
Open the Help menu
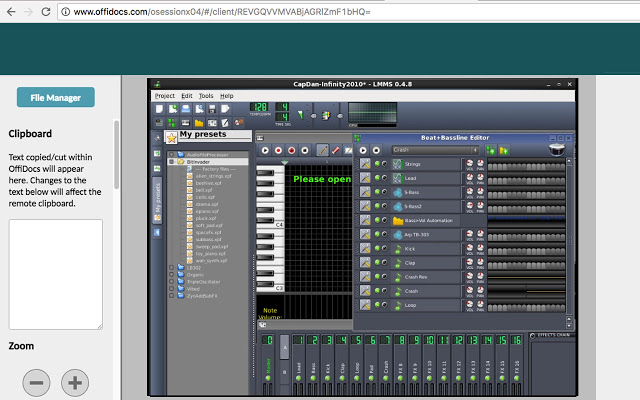(227, 96)
